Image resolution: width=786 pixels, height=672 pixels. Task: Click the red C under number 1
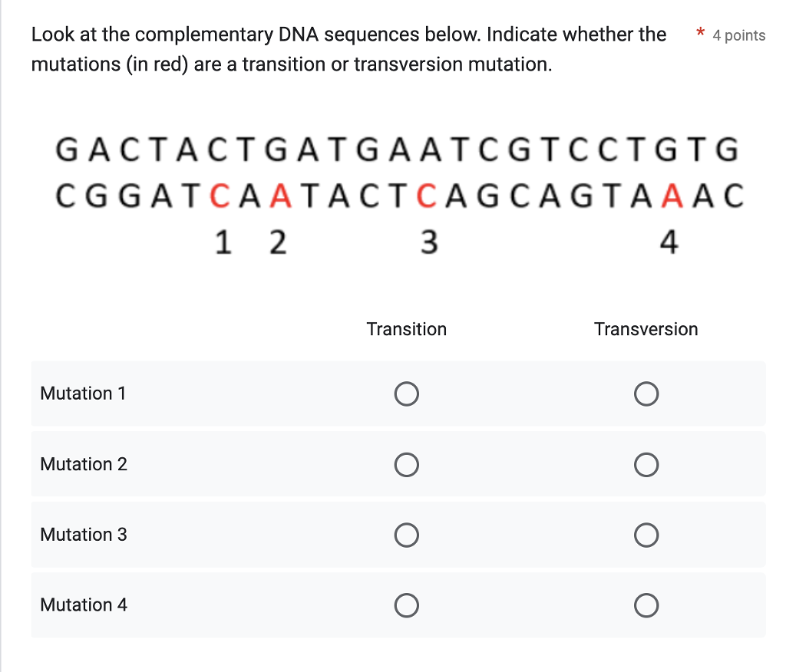[222, 195]
